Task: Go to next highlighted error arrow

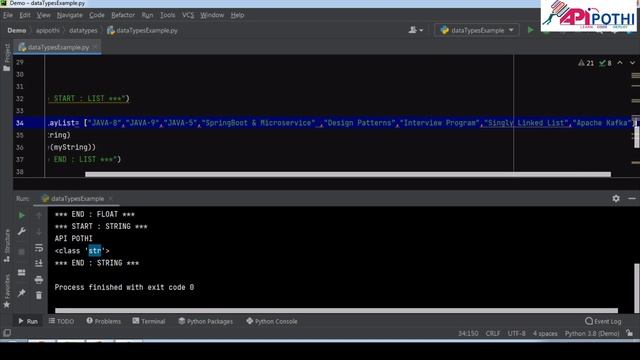Action: (x=632, y=63)
